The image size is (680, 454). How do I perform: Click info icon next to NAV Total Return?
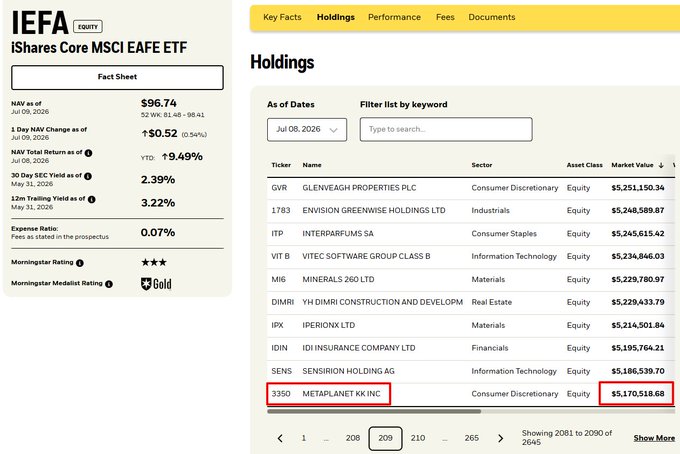[88, 153]
